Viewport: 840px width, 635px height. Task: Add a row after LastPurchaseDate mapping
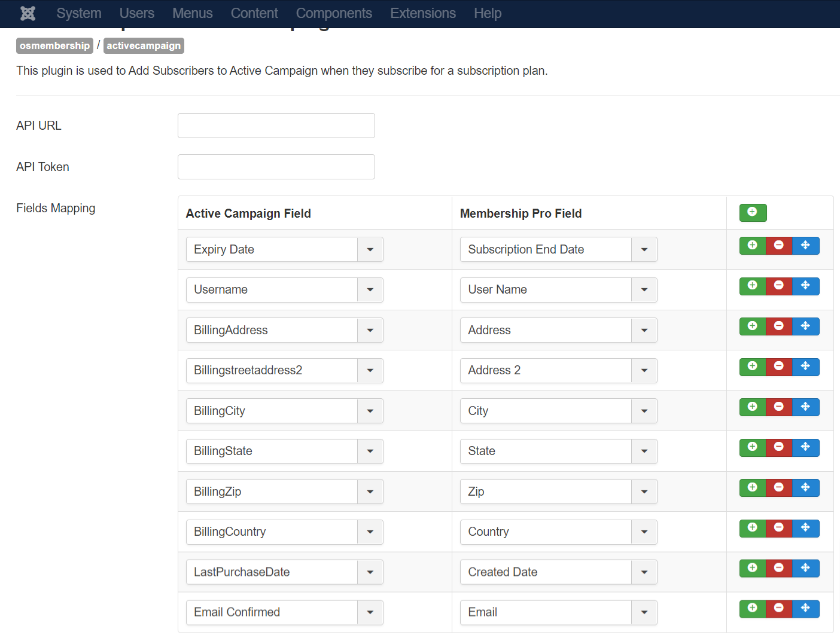pos(753,568)
